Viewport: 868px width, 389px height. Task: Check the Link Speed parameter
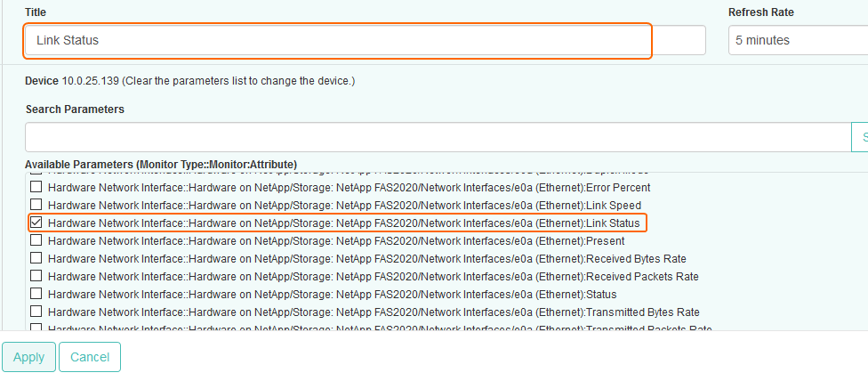(x=36, y=206)
